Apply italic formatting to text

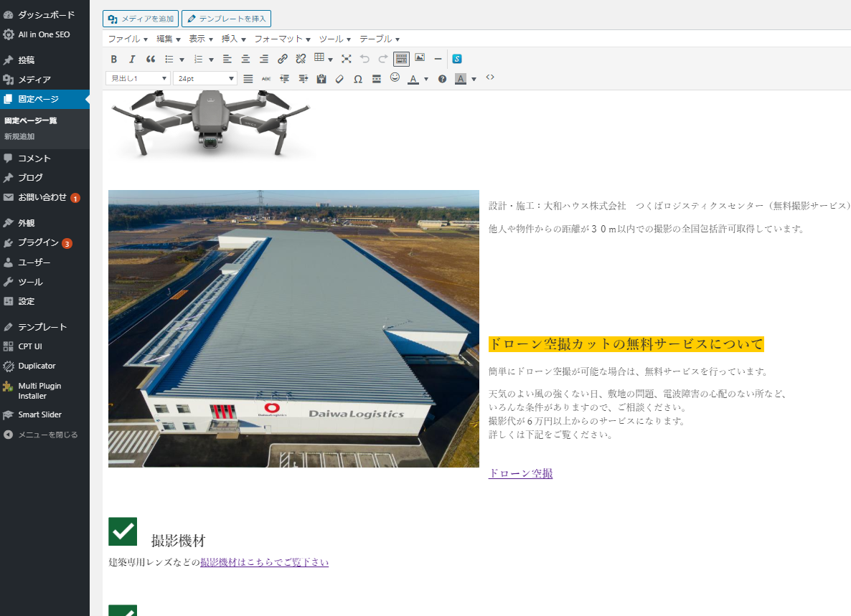click(132, 59)
